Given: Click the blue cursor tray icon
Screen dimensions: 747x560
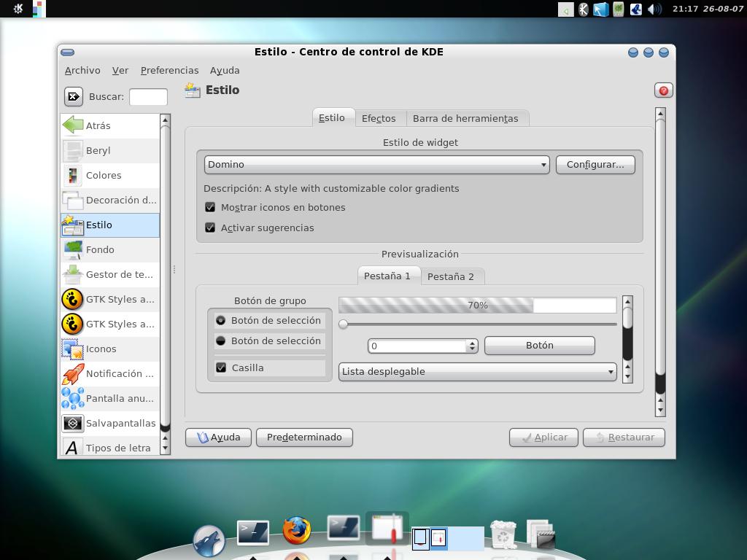Looking at the screenshot, I should pos(601,9).
